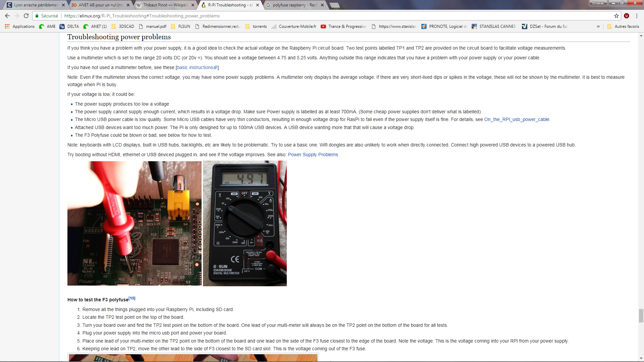The width and height of the screenshot is (644, 362).
Task: Bookmark this page with the star icon
Action: click(616, 16)
